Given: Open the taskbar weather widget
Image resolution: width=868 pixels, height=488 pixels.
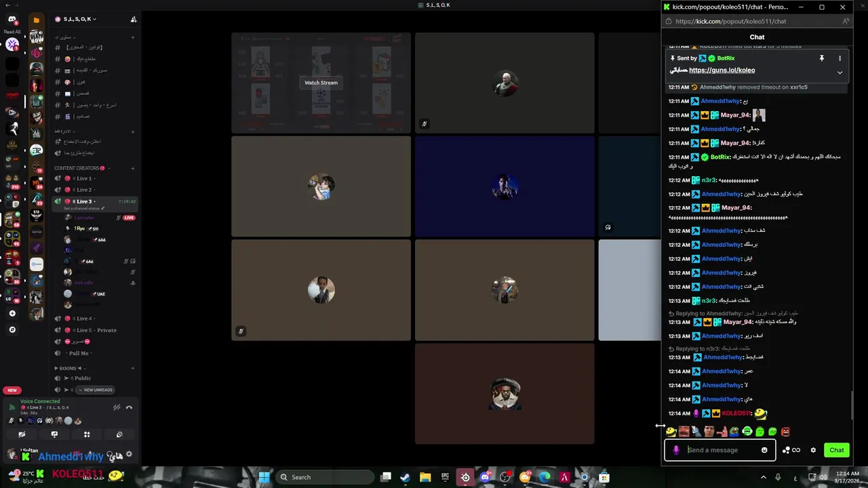Looking at the screenshot, I should [27, 476].
